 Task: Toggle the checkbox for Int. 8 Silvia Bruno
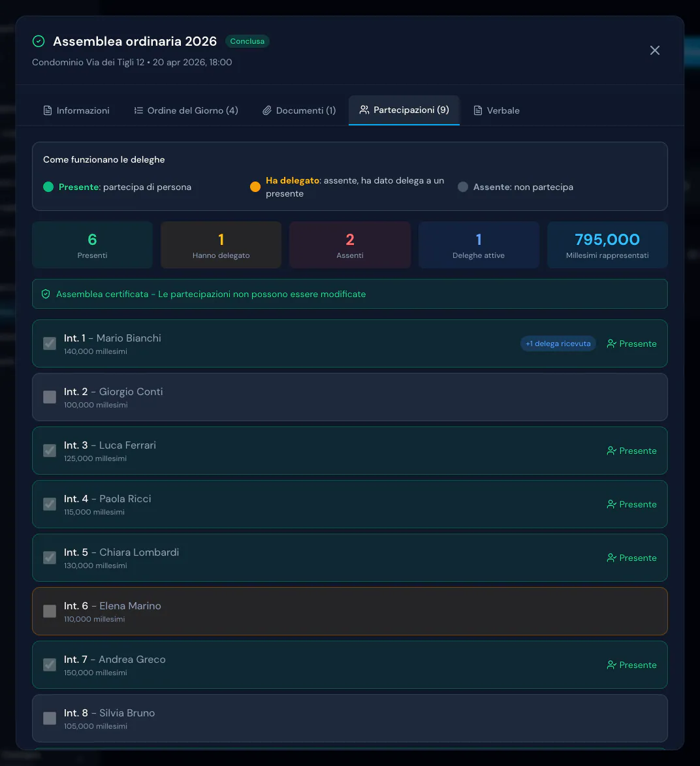pyautogui.click(x=50, y=718)
